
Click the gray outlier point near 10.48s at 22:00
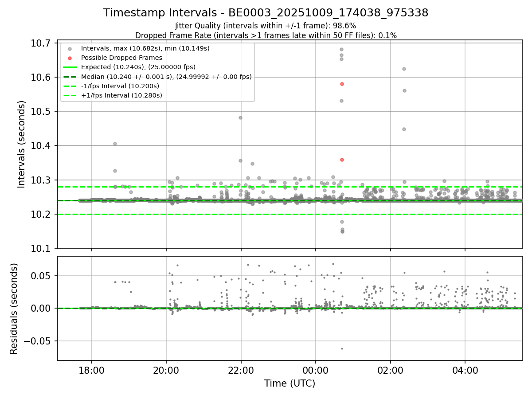[x=240, y=117]
